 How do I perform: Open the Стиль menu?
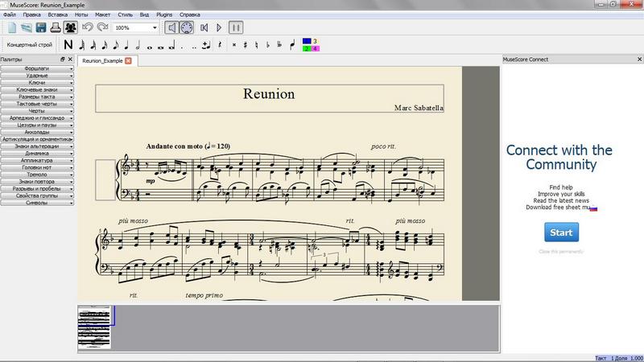point(126,14)
